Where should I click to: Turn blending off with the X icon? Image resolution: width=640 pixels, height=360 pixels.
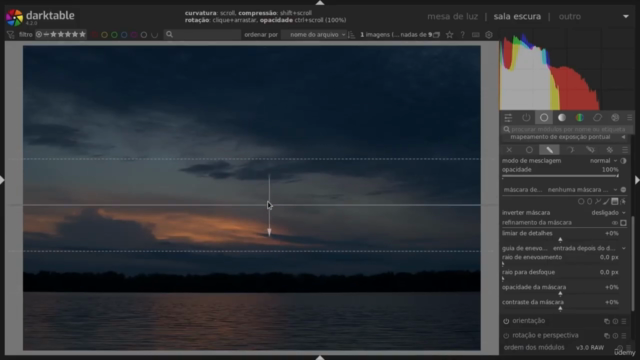[509, 150]
